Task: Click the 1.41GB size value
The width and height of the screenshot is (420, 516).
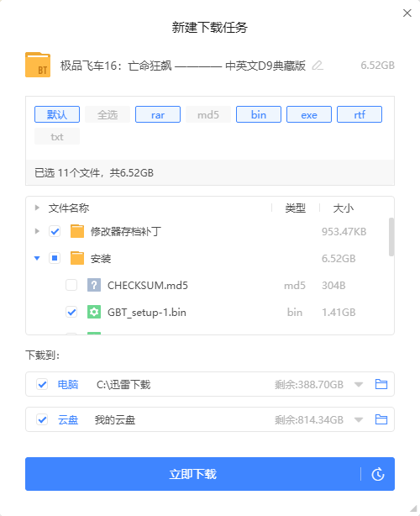Action: click(x=339, y=312)
